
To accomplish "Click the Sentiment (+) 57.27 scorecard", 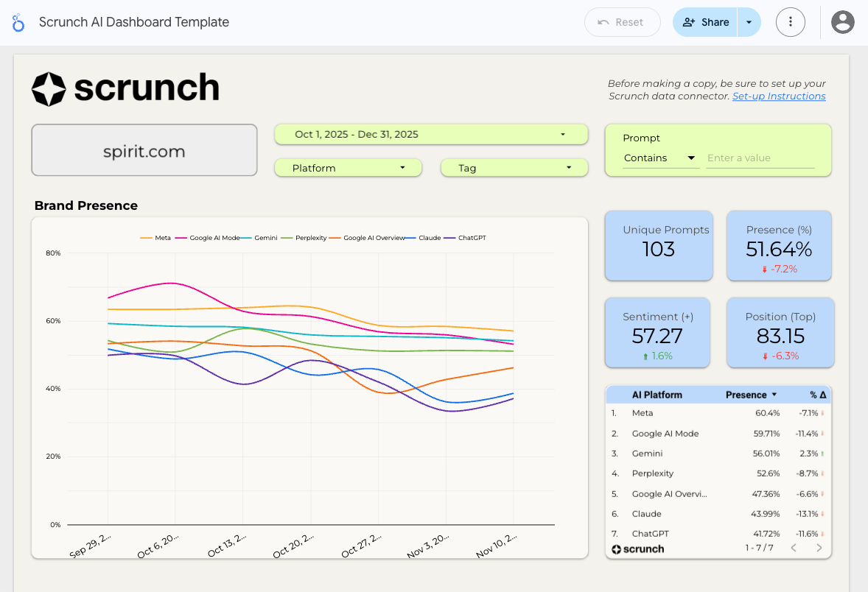I will click(658, 332).
